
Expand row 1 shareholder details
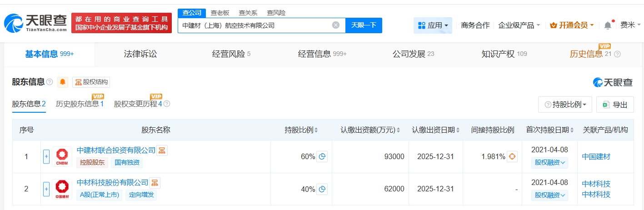[46, 156]
